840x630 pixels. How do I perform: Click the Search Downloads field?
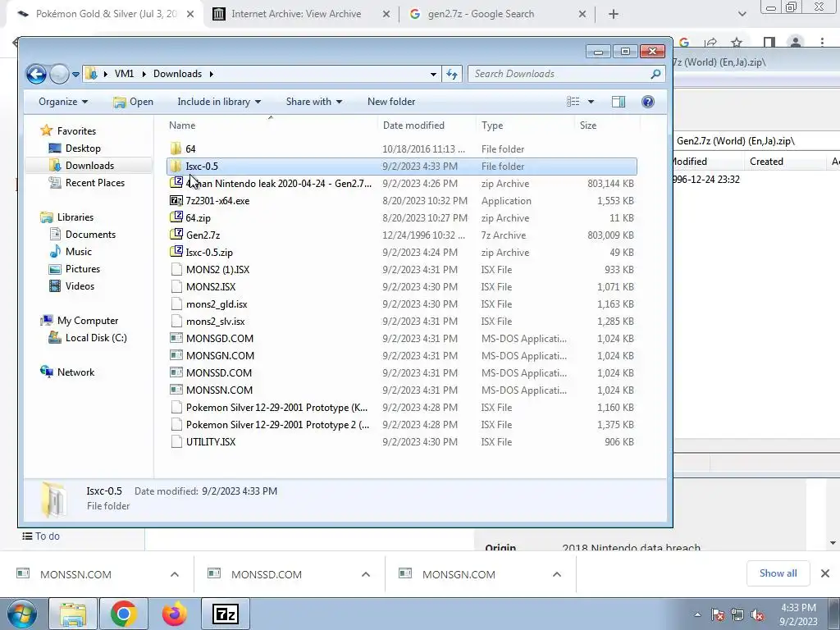pos(566,74)
